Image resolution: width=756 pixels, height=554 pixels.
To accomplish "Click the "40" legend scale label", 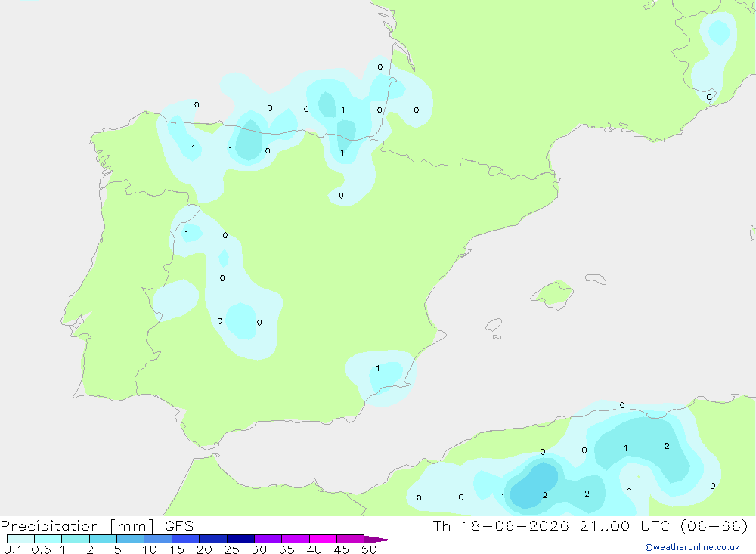I will [x=314, y=549].
